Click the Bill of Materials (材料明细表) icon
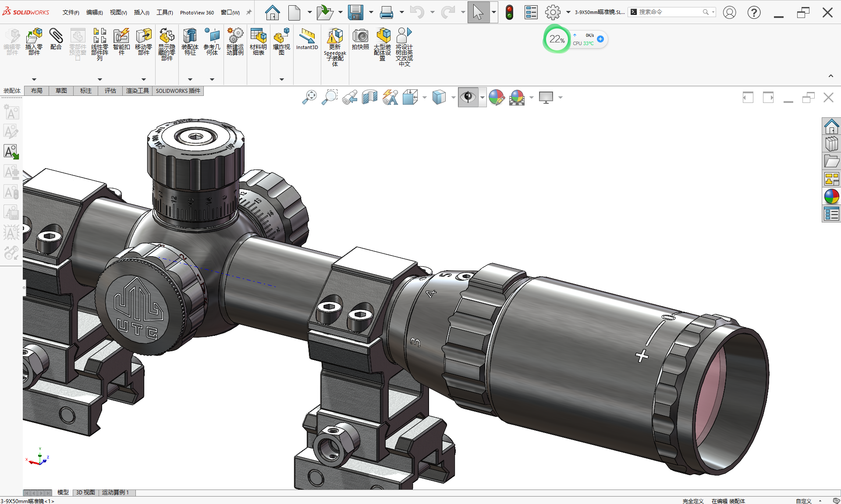The height and width of the screenshot is (504, 841). click(258, 42)
